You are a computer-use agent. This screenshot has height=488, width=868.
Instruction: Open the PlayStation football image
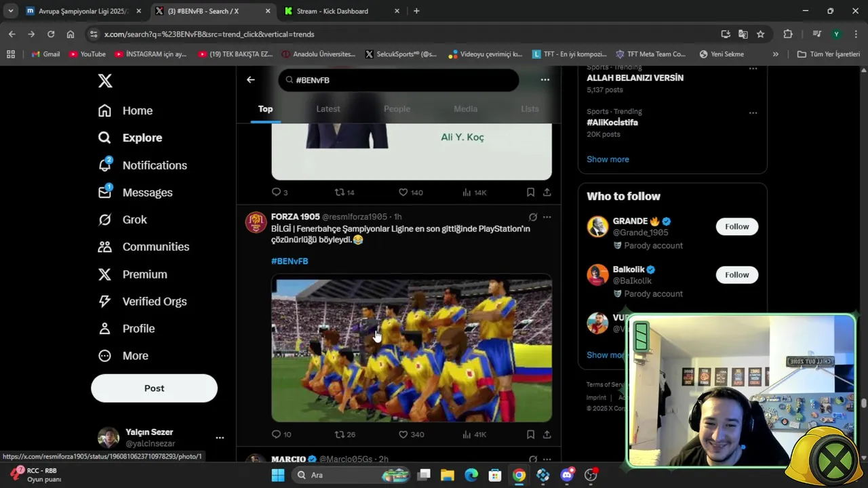click(412, 348)
